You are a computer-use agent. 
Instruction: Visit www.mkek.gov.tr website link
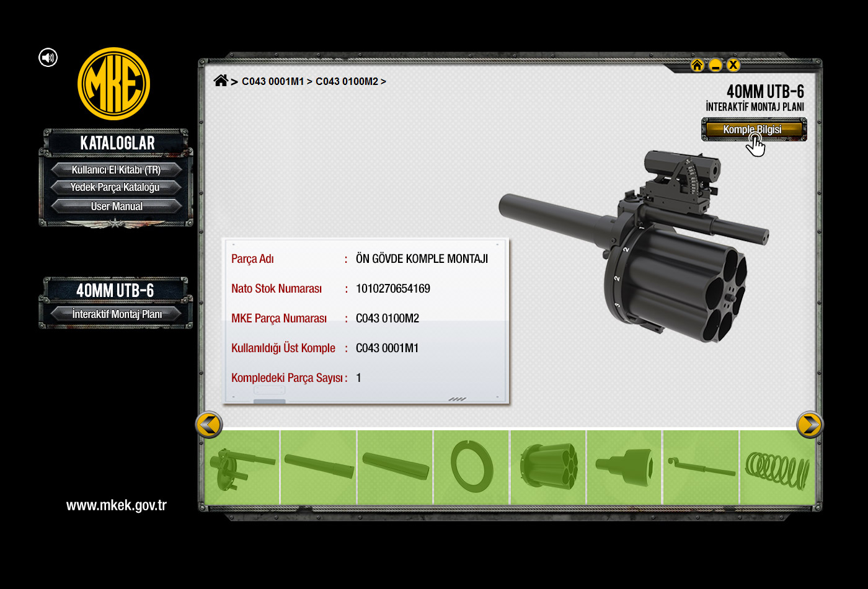point(117,505)
